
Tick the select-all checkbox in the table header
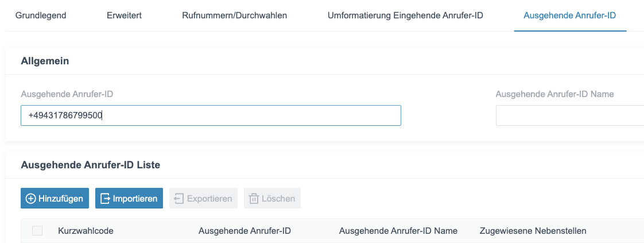pos(37,231)
